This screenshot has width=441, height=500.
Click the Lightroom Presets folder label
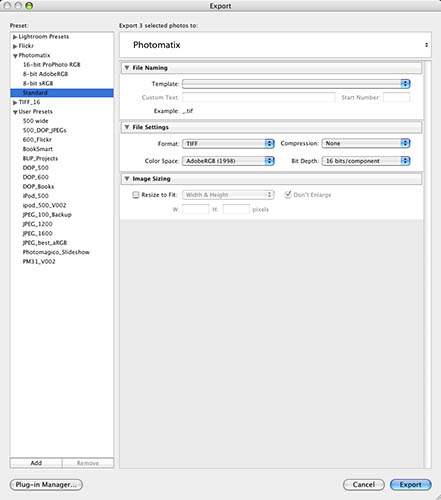pyautogui.click(x=44, y=37)
